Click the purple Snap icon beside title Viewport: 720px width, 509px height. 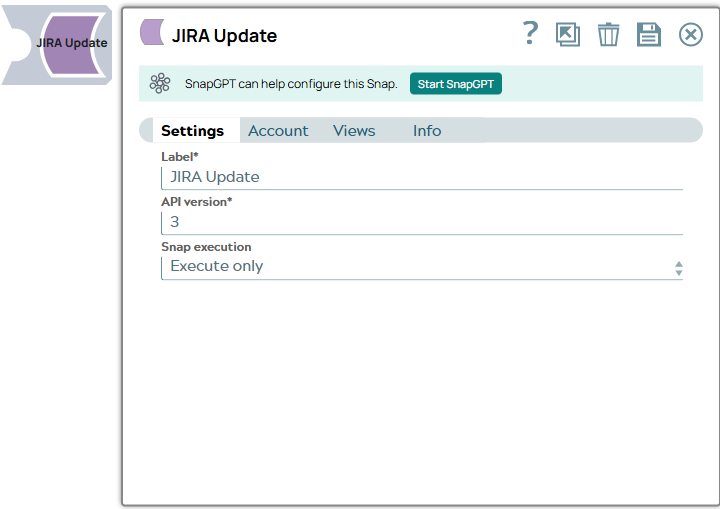tap(152, 32)
